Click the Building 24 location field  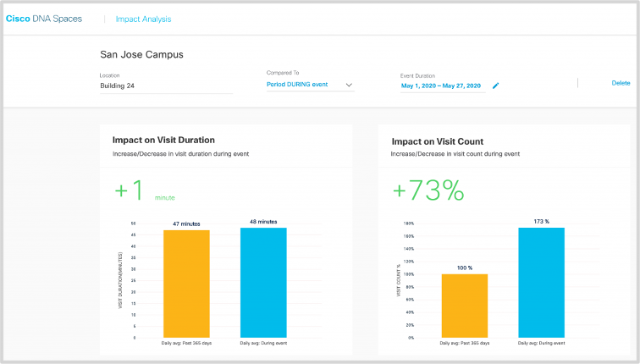pyautogui.click(x=165, y=85)
